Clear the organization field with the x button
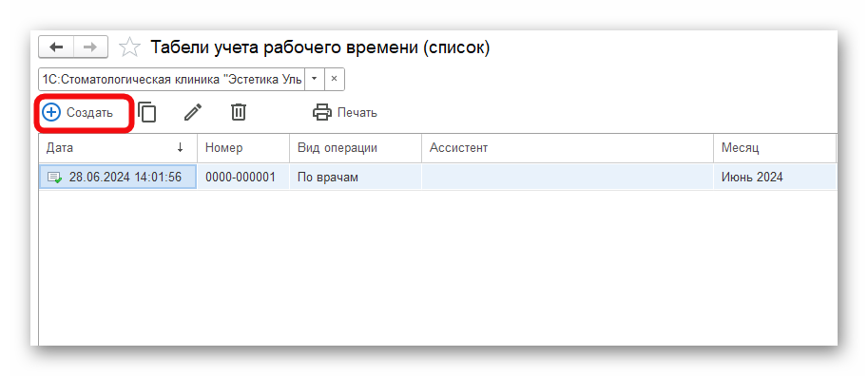This screenshot has width=868, height=376. pyautogui.click(x=334, y=79)
